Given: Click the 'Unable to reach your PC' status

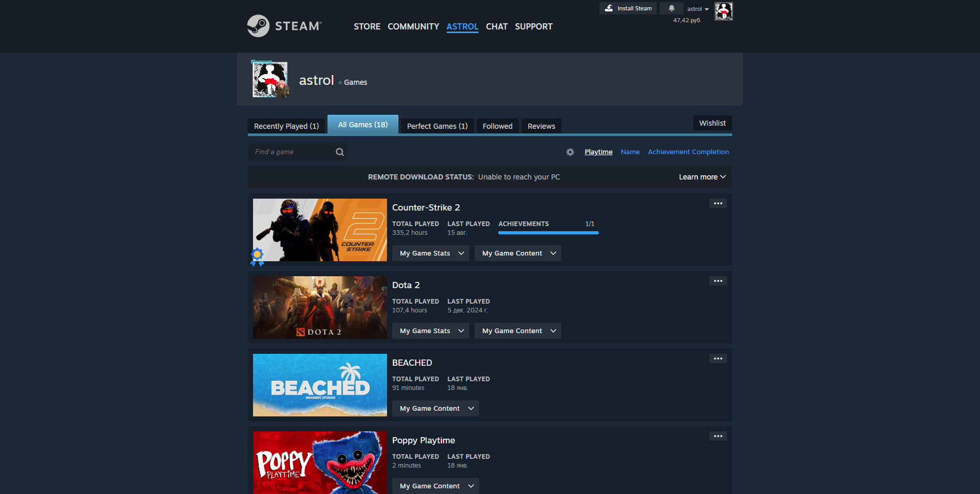Looking at the screenshot, I should (519, 177).
